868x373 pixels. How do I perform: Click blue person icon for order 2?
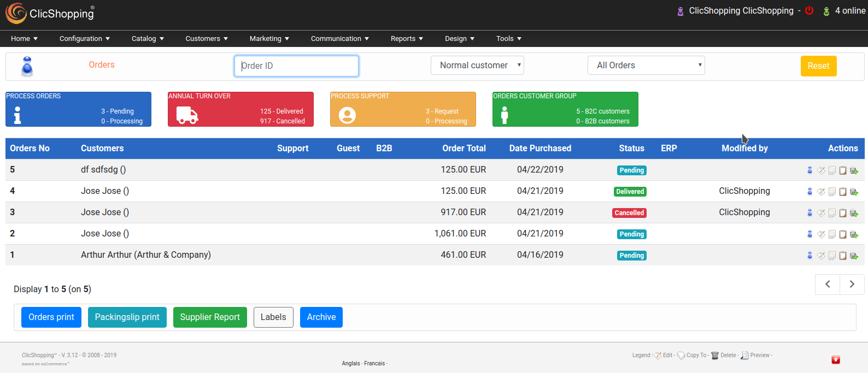coord(810,234)
